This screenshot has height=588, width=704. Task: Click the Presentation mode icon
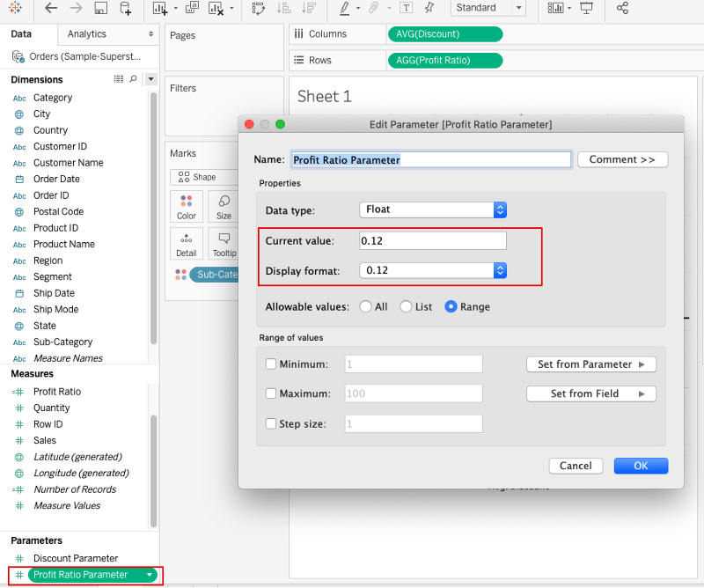point(586,8)
